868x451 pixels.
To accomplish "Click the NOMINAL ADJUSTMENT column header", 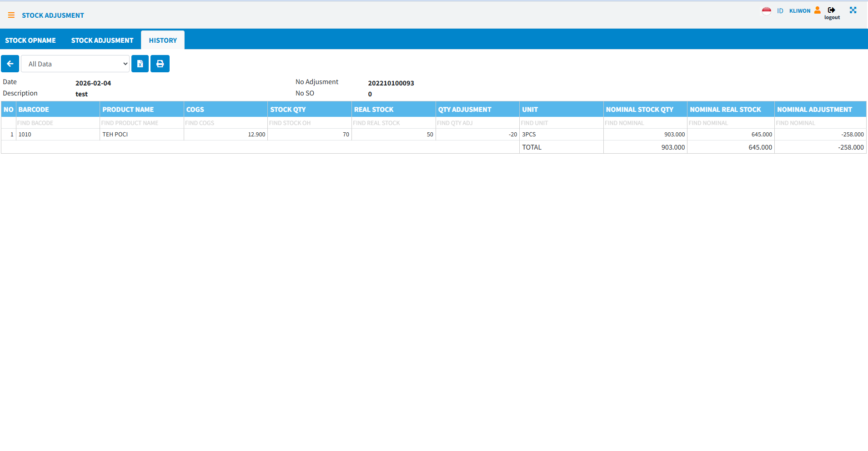I will (820, 110).
